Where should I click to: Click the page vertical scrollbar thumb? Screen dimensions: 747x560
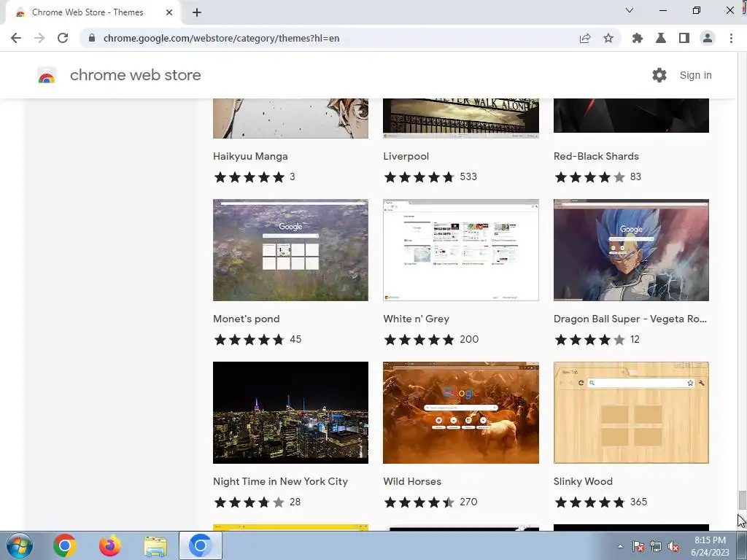pos(742,500)
